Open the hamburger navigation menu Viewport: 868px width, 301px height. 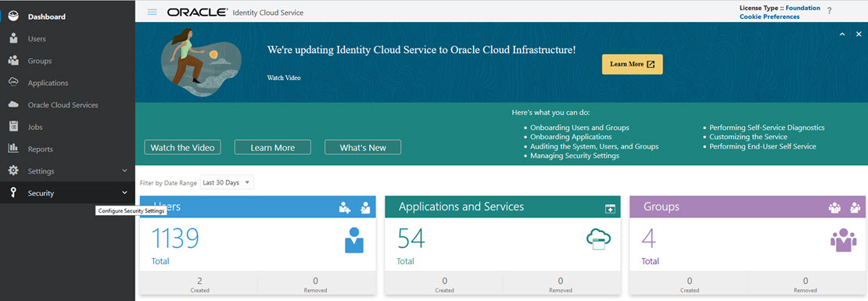152,13
